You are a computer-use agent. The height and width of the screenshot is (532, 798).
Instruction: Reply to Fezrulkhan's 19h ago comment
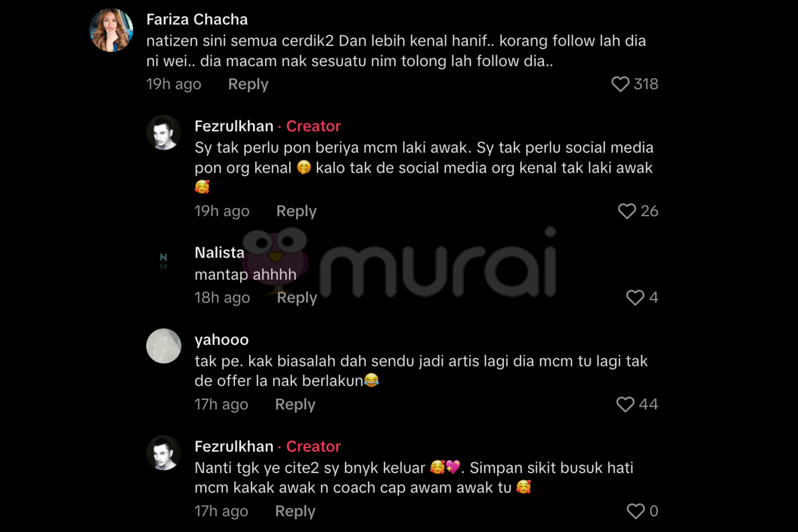(x=296, y=211)
